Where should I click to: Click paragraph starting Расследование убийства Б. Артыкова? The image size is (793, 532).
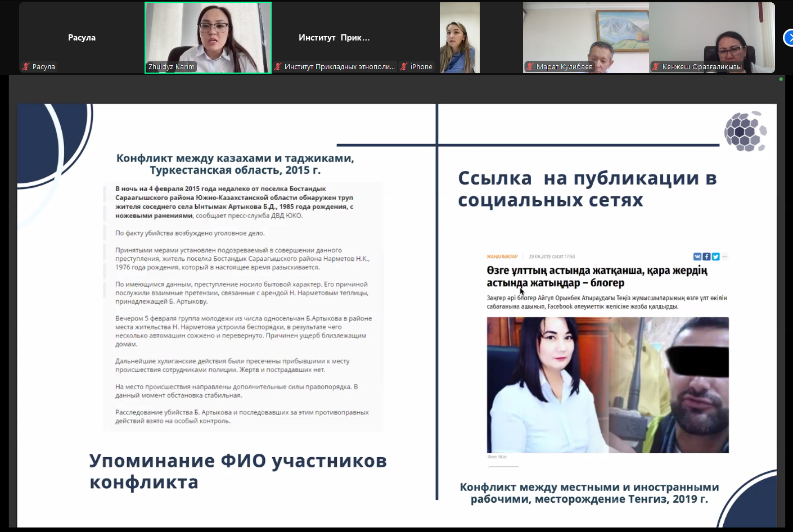(x=242, y=417)
